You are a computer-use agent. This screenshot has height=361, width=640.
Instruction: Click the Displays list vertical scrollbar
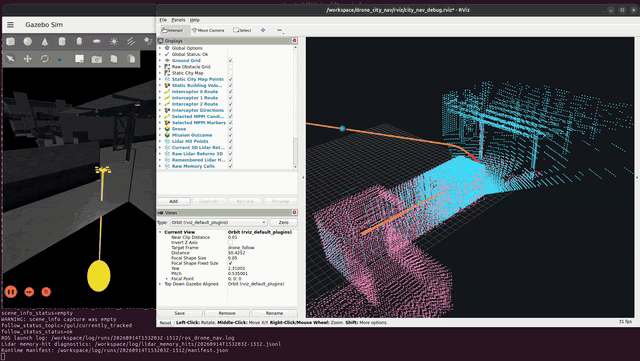pyautogui.click(x=295, y=107)
